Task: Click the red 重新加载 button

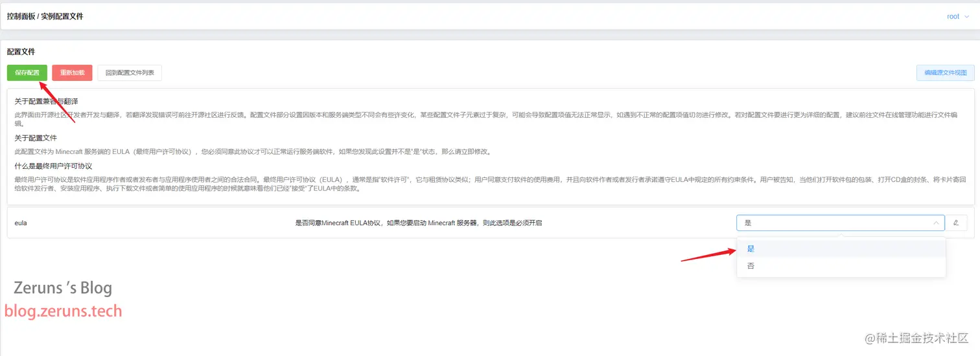Action: pos(73,73)
